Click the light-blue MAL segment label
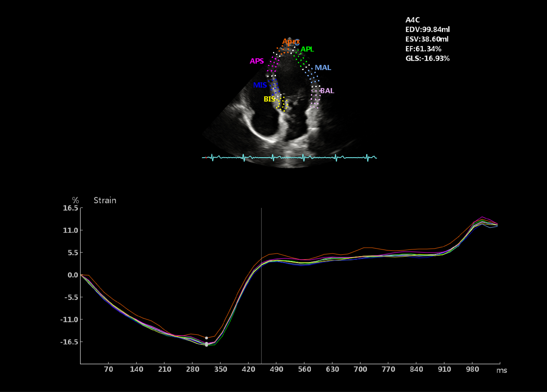The width and height of the screenshot is (547, 392). click(323, 67)
